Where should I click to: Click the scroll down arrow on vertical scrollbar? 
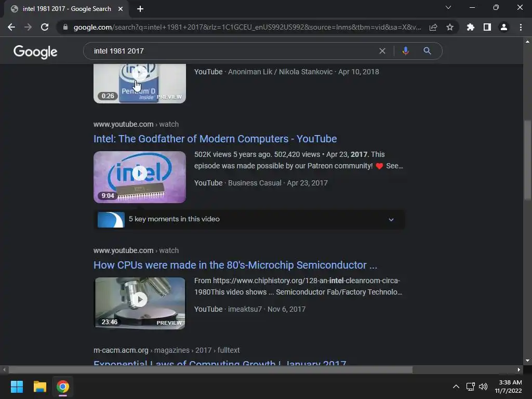click(x=527, y=361)
